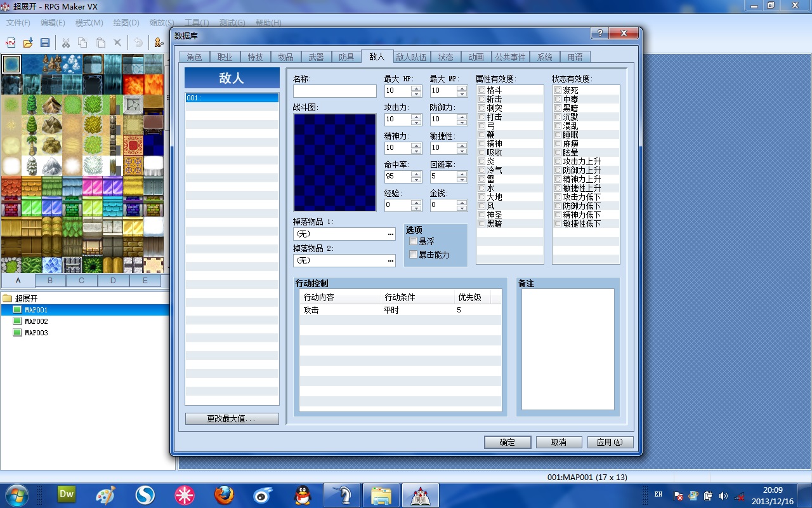812x508 pixels.
Task: Click the 确定 button
Action: [x=507, y=442]
